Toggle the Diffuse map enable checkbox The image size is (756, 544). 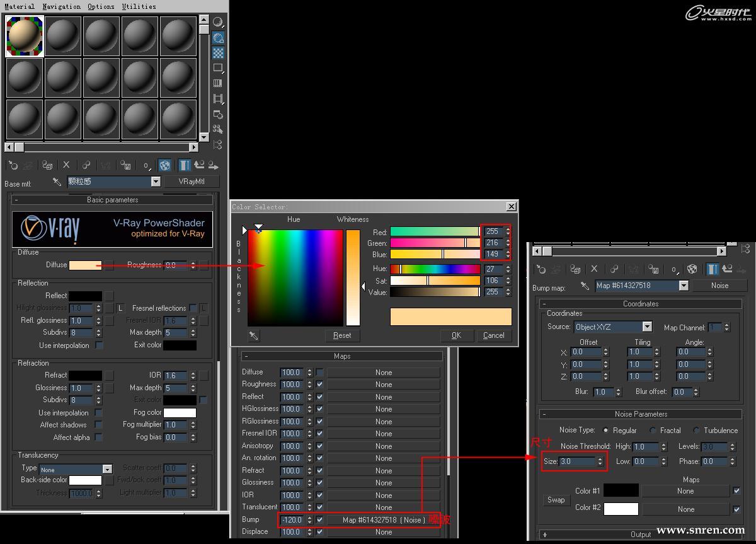point(319,372)
